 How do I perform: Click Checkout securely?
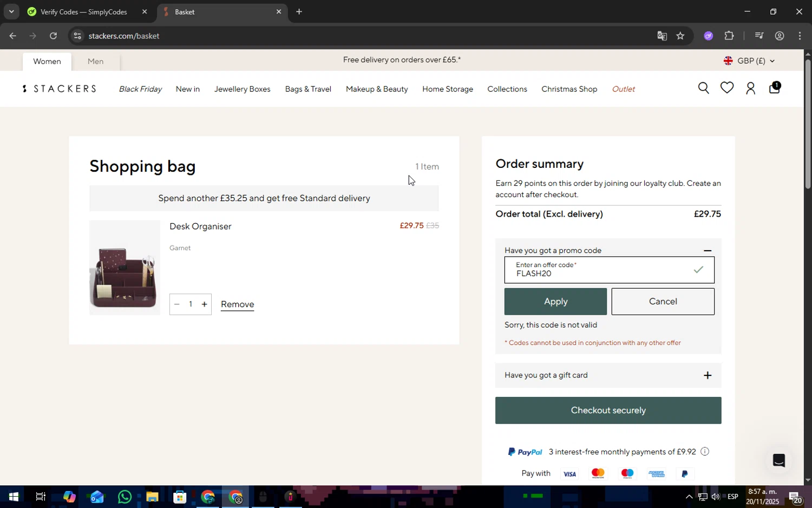tap(608, 411)
